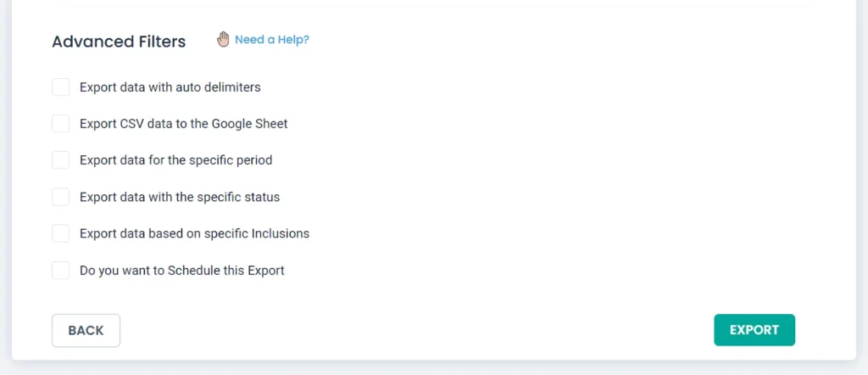Viewport: 868px width, 375px height.
Task: Click the gray page background below the card
Action: [432, 368]
